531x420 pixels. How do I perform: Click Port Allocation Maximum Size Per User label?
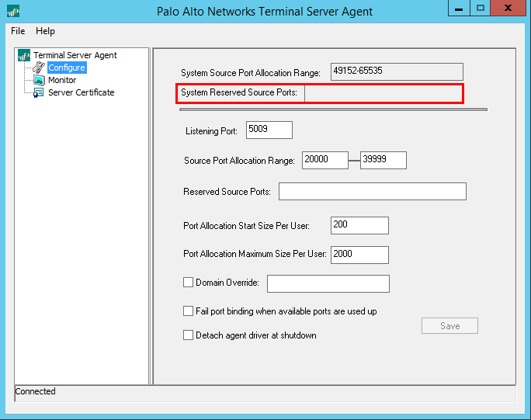coord(255,254)
